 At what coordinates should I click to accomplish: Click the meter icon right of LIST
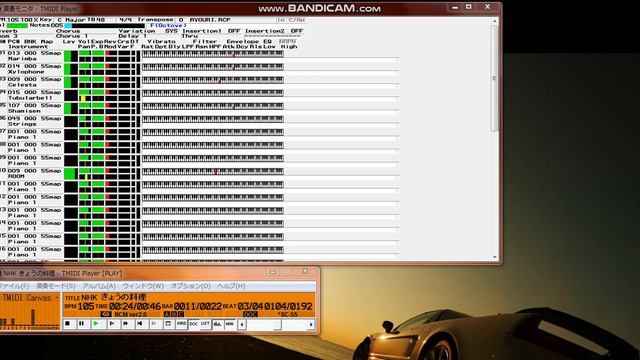click(x=218, y=324)
